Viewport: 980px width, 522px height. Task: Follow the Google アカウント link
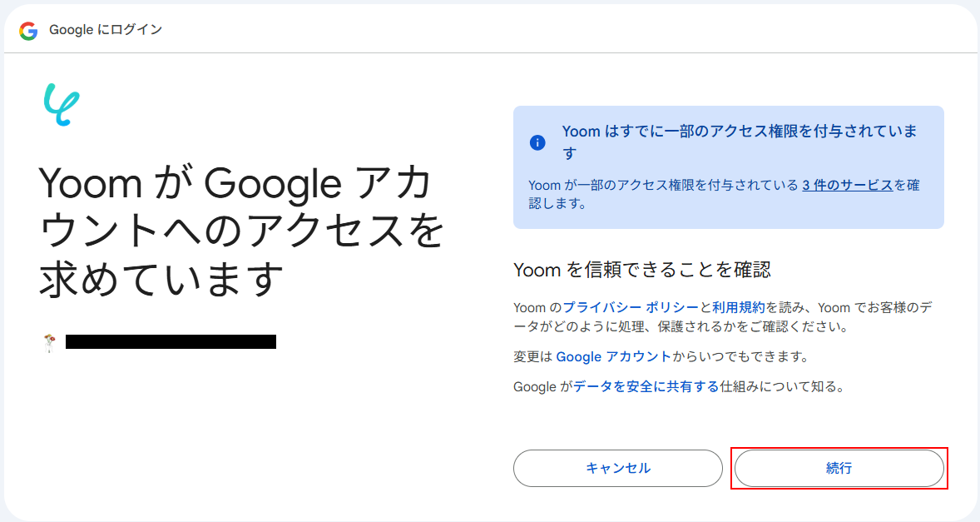(x=613, y=356)
